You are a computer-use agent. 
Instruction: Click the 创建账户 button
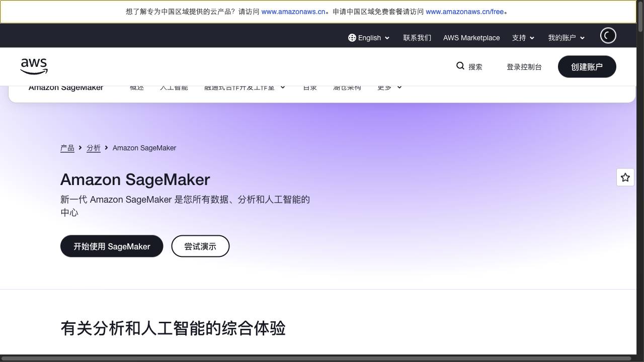[587, 66]
